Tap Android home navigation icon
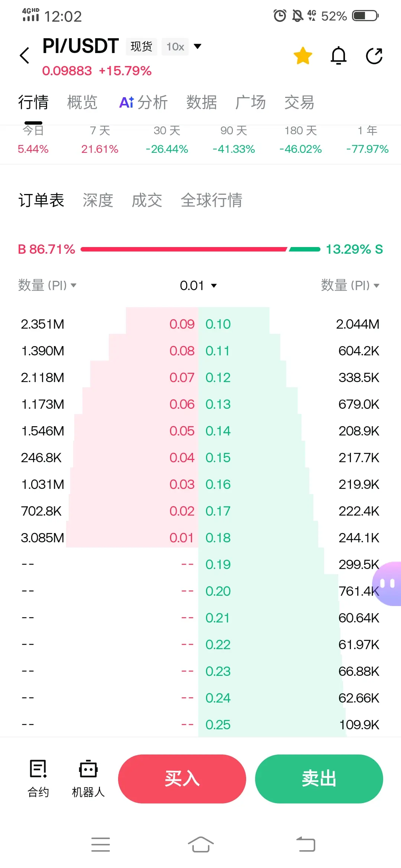Viewport: 401px width, 868px height. [200, 845]
